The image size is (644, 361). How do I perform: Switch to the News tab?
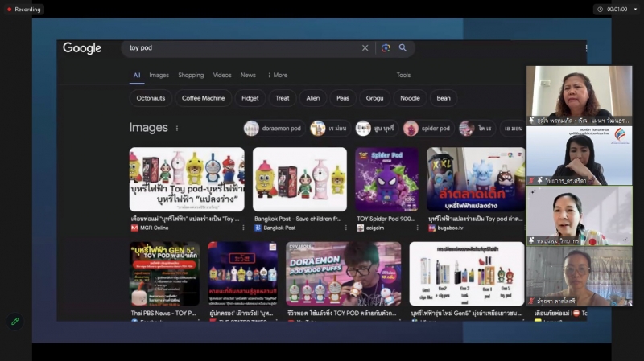click(x=248, y=75)
